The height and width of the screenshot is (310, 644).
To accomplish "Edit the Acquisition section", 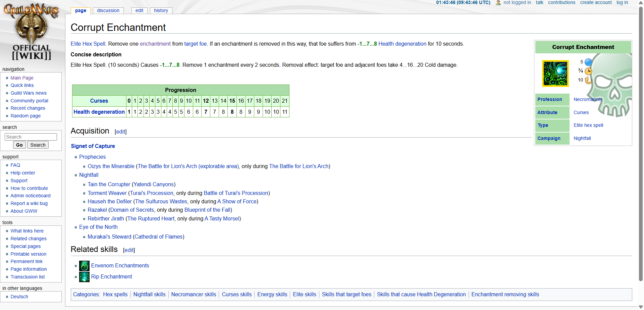I will tap(121, 132).
